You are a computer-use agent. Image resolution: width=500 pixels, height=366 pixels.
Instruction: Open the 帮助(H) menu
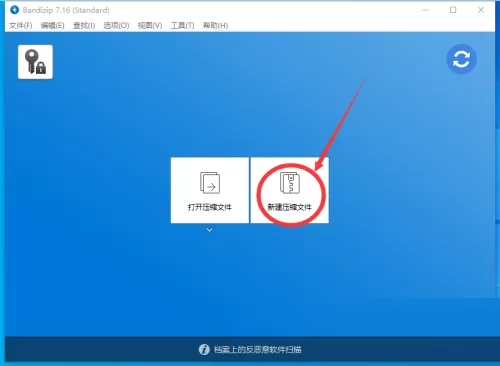[215, 26]
